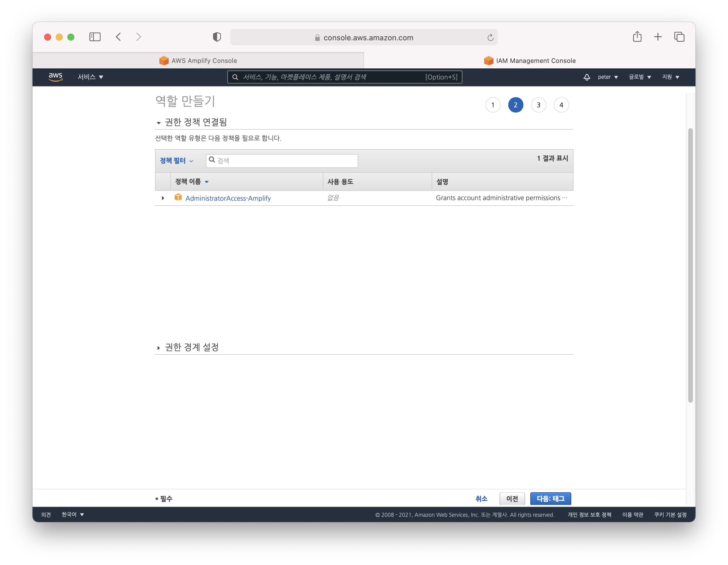This screenshot has height=565, width=728.
Task: Open the AdministratorAccess-Amplify policy link
Action: (228, 198)
